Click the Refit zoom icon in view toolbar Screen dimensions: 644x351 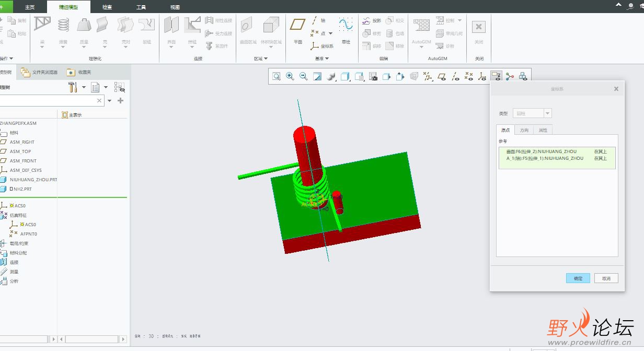277,76
